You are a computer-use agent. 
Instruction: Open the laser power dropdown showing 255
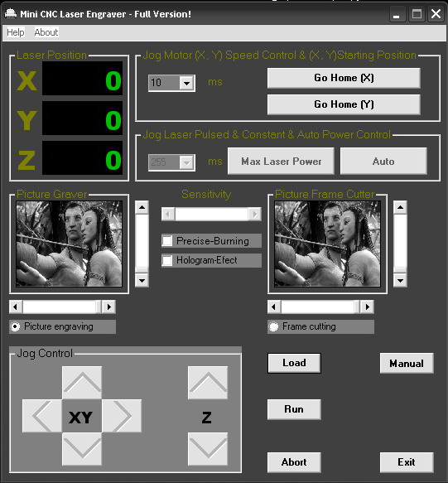coord(186,162)
